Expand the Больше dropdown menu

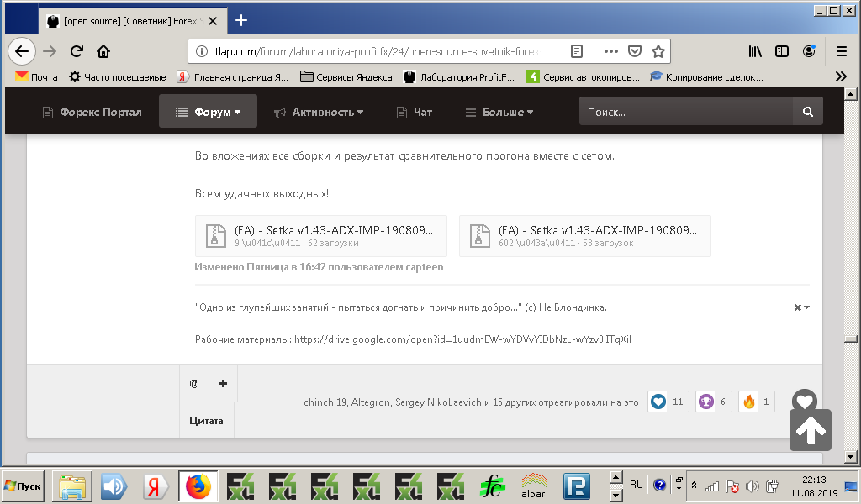click(499, 112)
